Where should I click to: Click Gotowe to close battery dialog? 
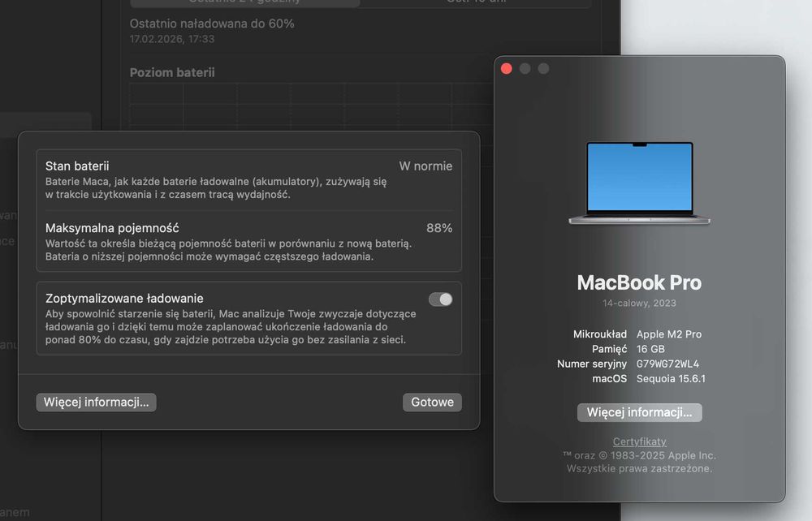pos(432,402)
